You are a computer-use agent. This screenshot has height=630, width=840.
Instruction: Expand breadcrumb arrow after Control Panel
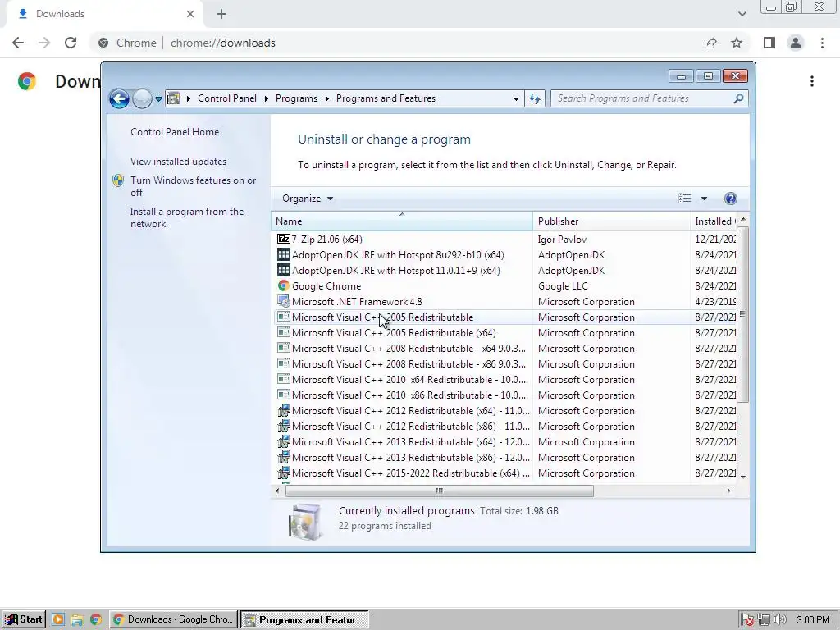pos(266,98)
